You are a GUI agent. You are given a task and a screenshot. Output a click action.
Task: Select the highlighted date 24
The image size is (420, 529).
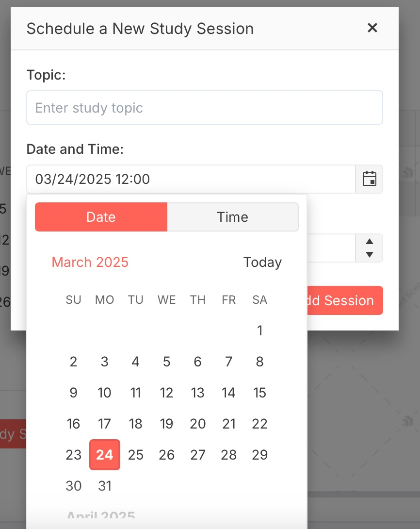point(104,455)
